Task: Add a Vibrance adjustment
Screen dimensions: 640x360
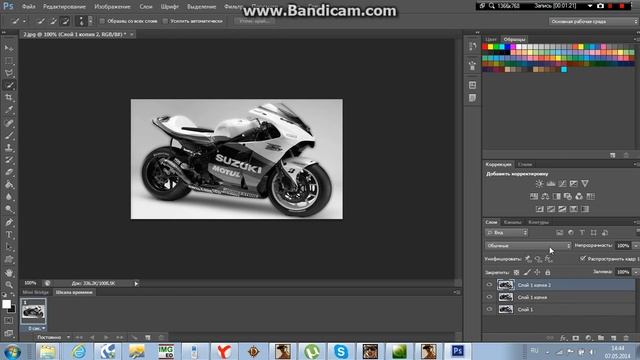Action: tap(585, 184)
